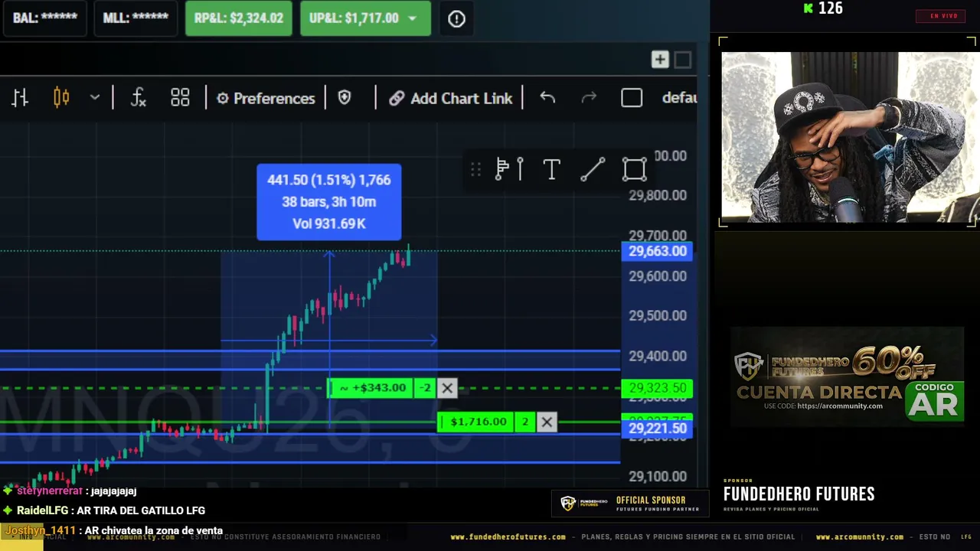Open the default template selector
Image resolution: width=980 pixels, height=551 pixels.
coord(679,98)
